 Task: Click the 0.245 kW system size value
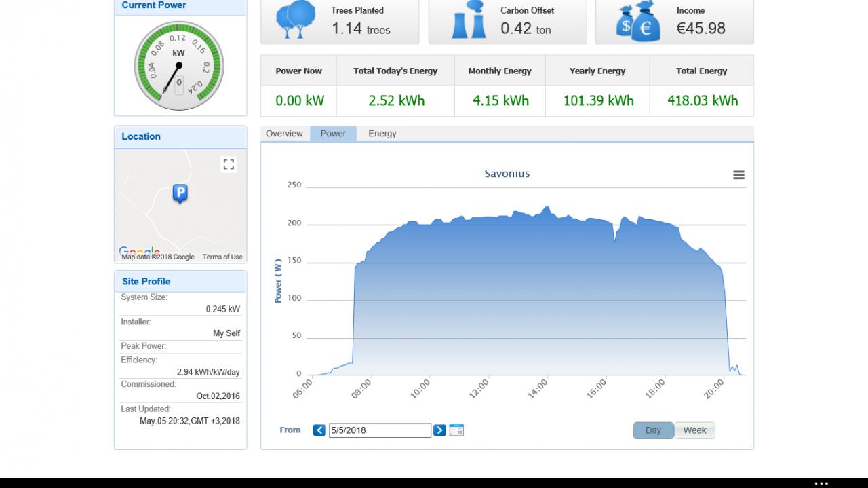(223, 309)
